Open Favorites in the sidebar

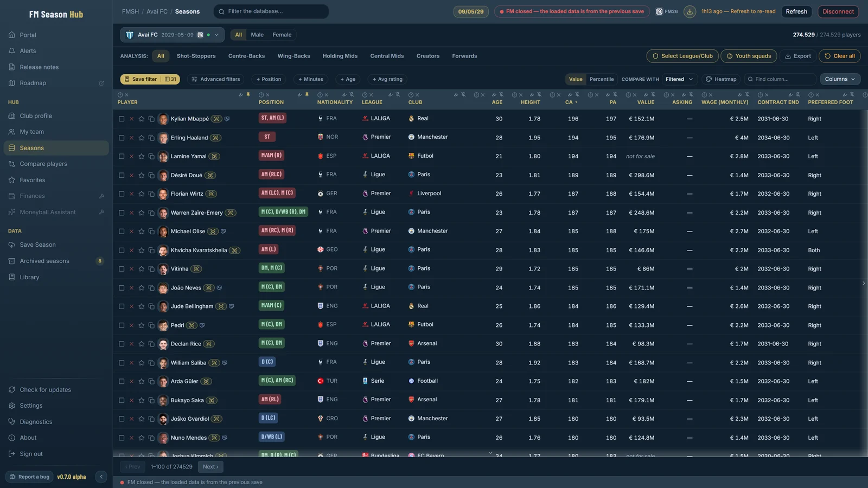coord(56,180)
